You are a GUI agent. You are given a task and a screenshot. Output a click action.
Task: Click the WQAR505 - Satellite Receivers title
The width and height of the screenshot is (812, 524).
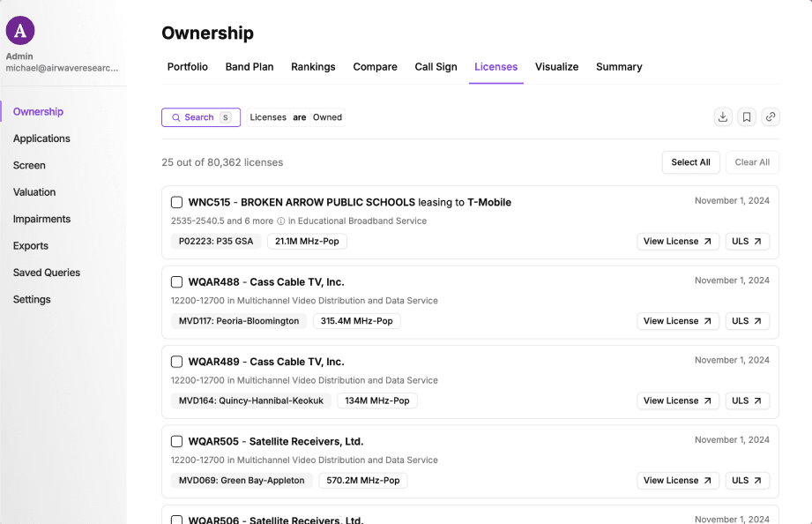pyautogui.click(x=275, y=442)
